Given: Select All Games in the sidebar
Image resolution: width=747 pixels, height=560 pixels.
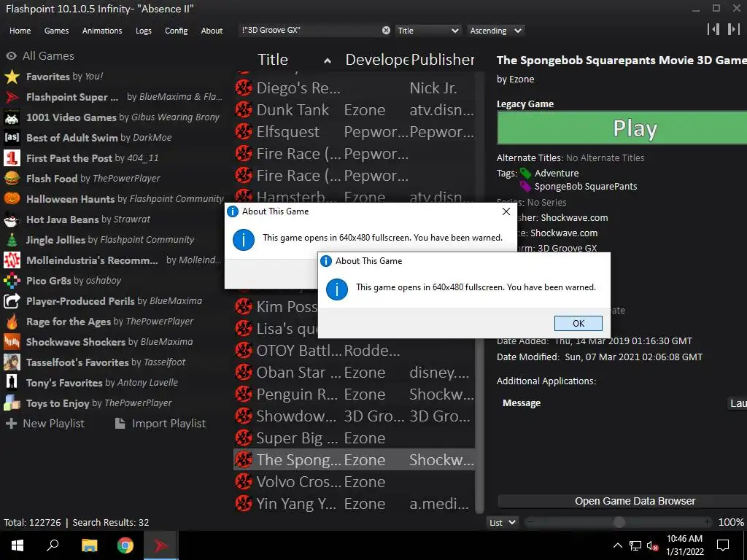Looking at the screenshot, I should 40,55.
